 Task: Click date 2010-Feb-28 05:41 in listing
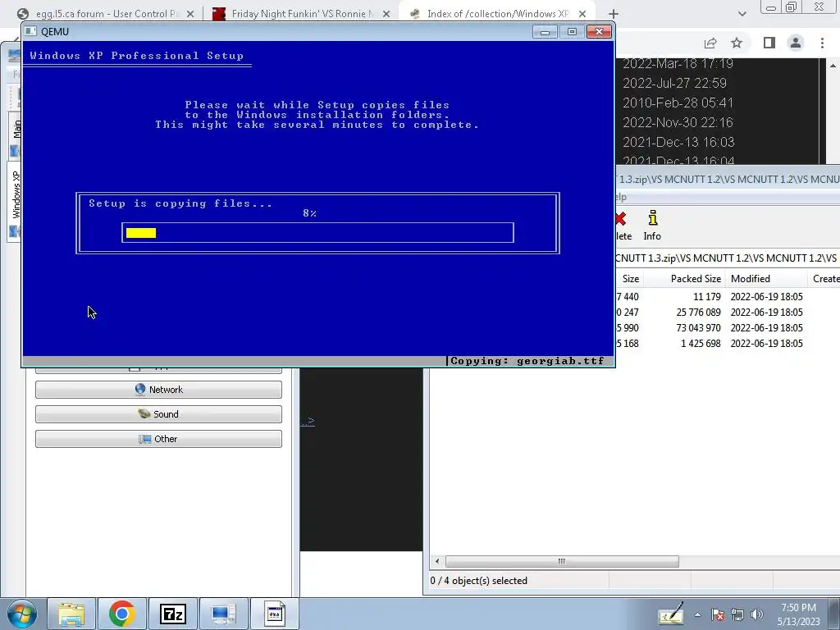coord(678,103)
